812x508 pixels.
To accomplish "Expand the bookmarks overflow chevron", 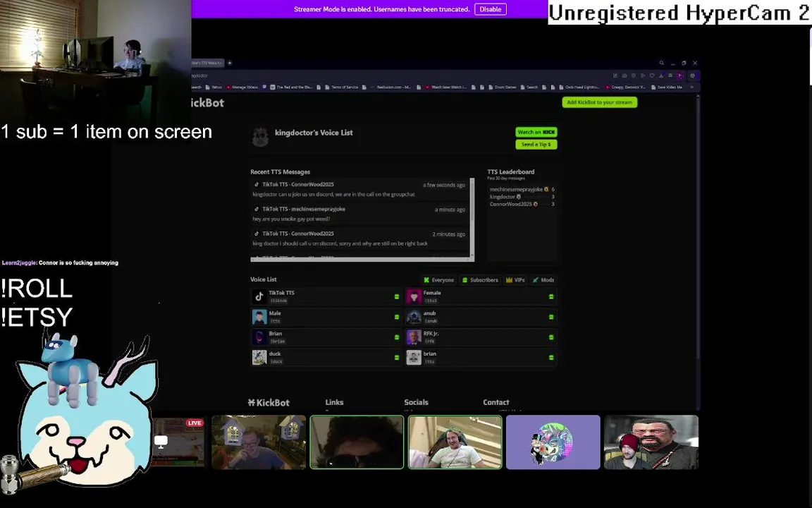I will tap(691, 87).
